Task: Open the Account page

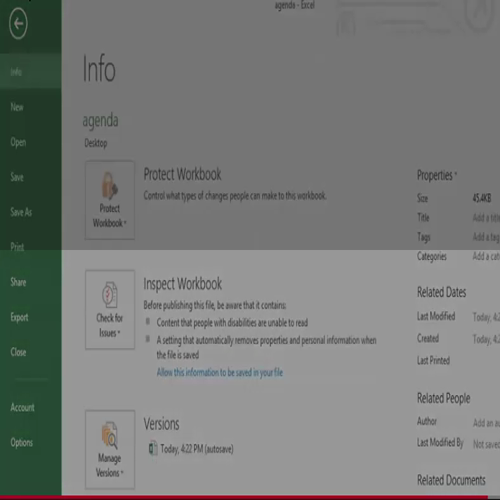Action: (x=31, y=407)
